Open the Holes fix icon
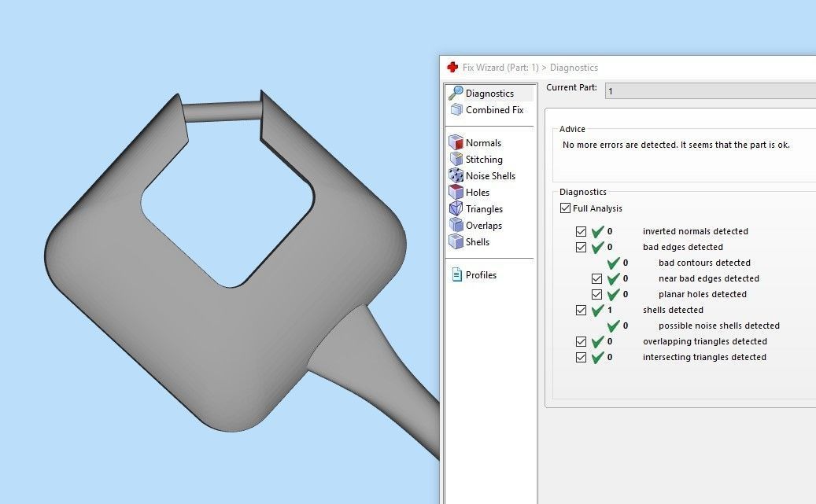 tap(456, 193)
